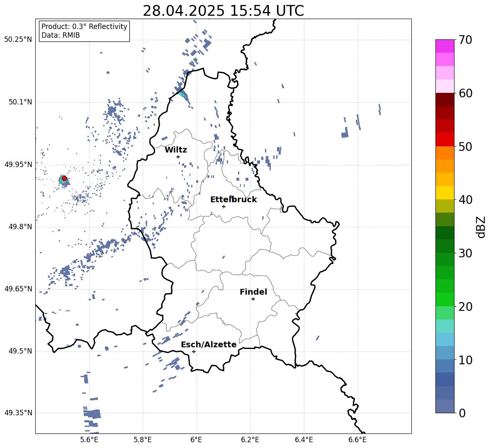The height and width of the screenshot is (448, 491).
Task: Click the Ettelbruck city label
Action: point(233,200)
